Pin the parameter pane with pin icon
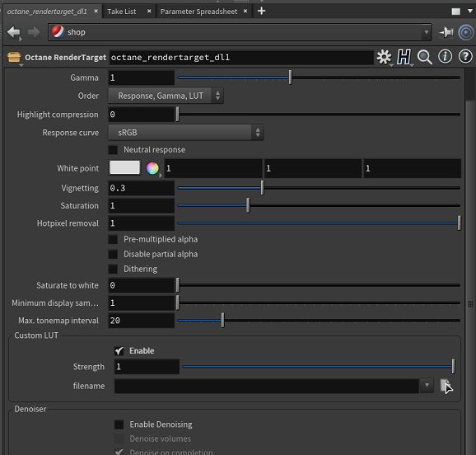Viewport: 476px width, 455px height. click(446, 32)
